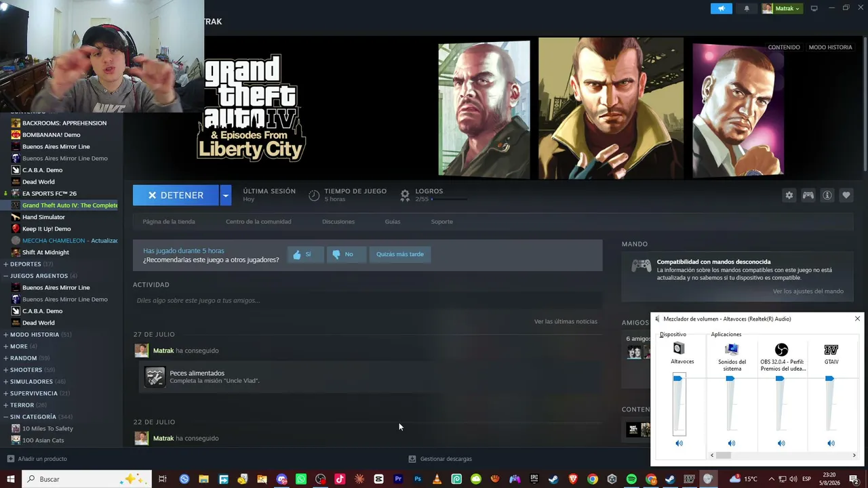Mute the Altavoces device in mixer
The height and width of the screenshot is (488, 868).
[679, 443]
